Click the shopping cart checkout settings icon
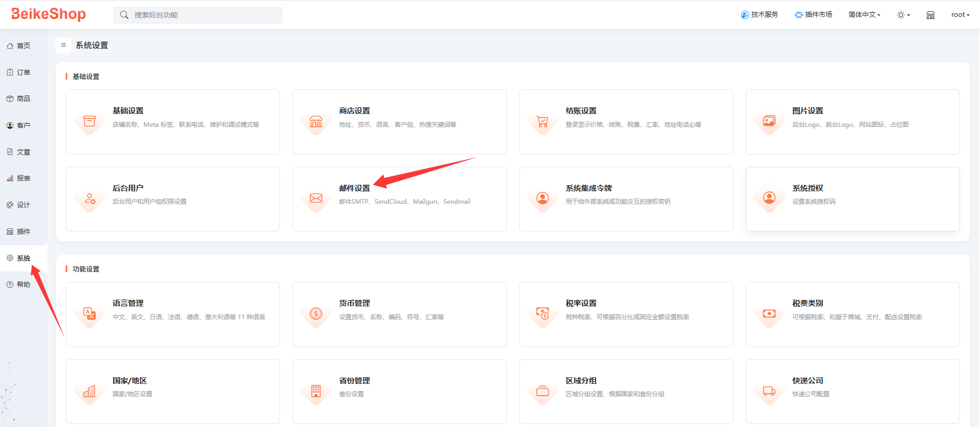Image resolution: width=980 pixels, height=427 pixels. [542, 122]
